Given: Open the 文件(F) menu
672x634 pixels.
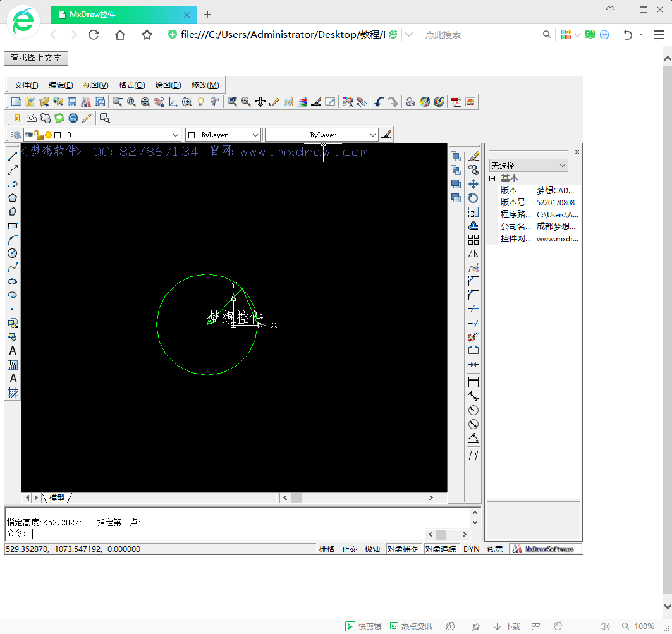Looking at the screenshot, I should coord(26,85).
